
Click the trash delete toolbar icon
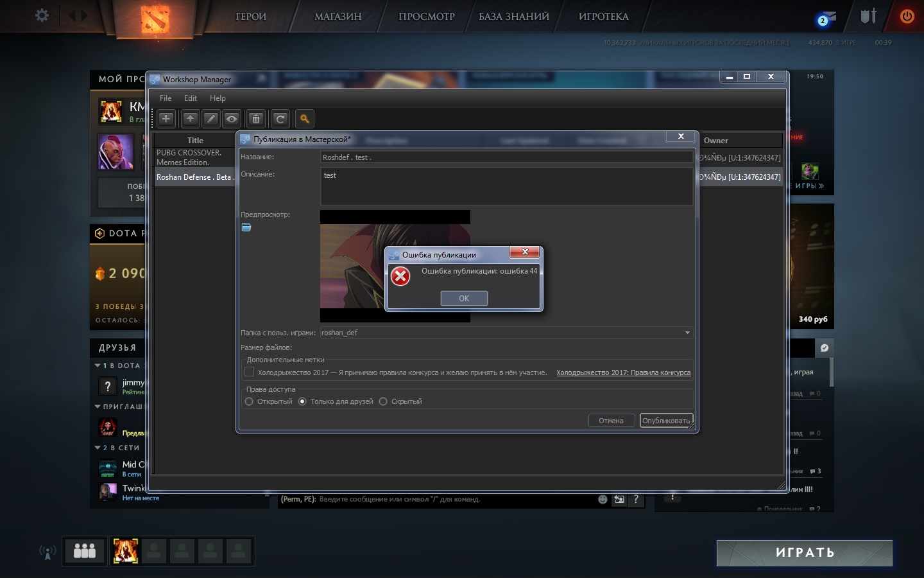click(x=256, y=119)
